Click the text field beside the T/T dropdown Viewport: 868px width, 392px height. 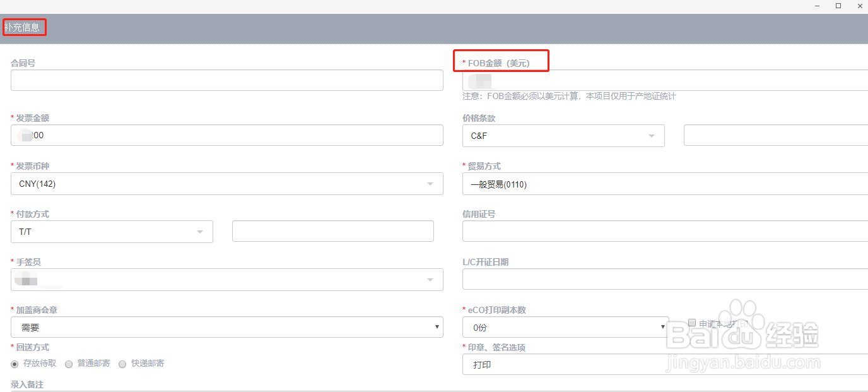[x=332, y=231]
